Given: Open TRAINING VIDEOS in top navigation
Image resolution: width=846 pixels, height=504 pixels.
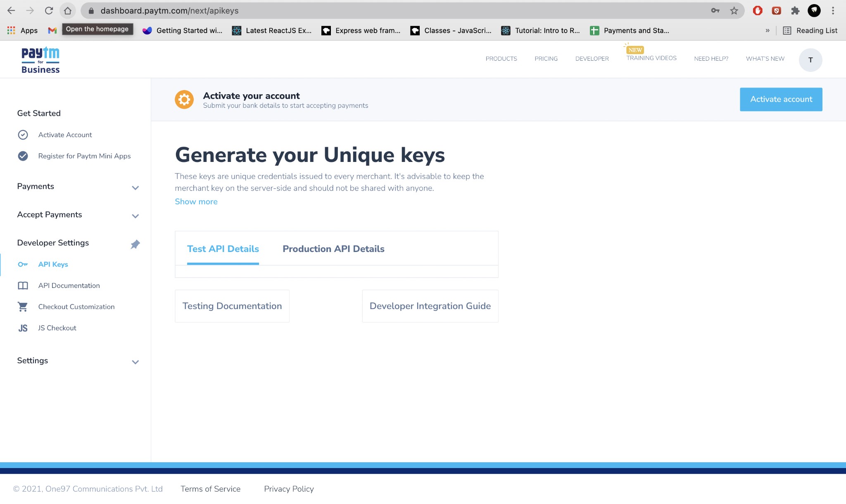Looking at the screenshot, I should coord(651,58).
